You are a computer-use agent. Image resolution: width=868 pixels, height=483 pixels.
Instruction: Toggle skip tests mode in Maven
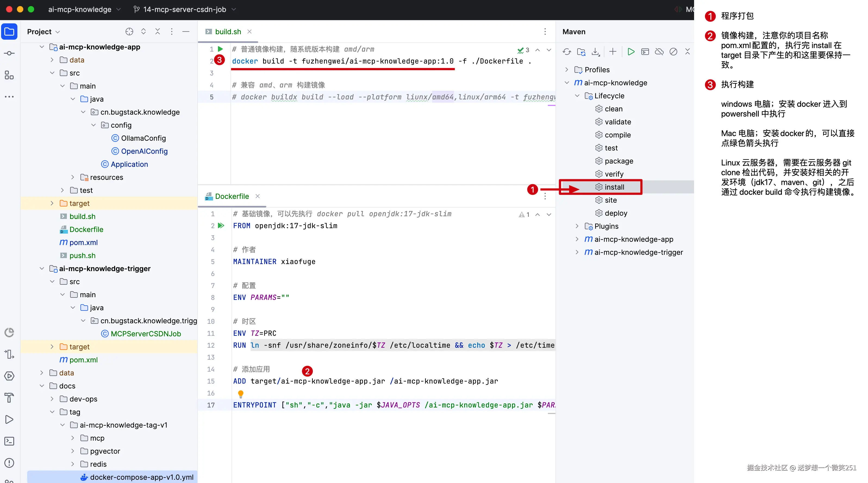pyautogui.click(x=673, y=52)
